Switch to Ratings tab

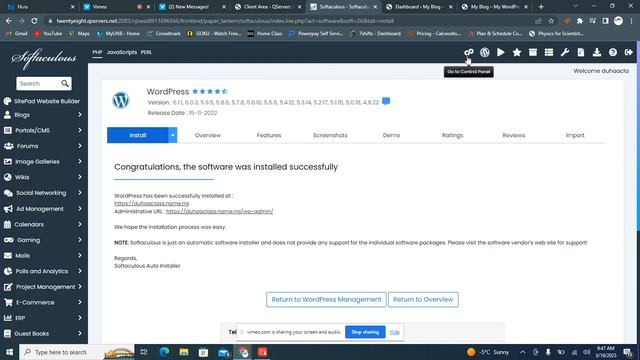click(452, 135)
